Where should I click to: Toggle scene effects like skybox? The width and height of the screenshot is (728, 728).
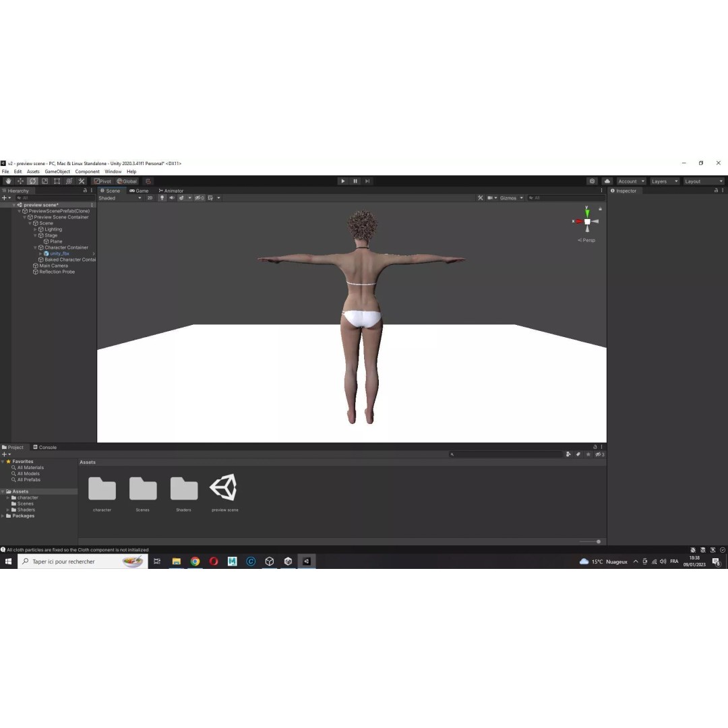pos(181,198)
